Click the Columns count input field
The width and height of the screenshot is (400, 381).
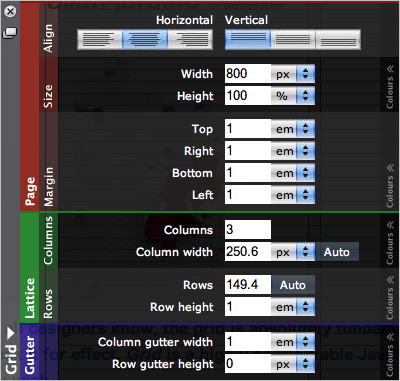coord(248,229)
